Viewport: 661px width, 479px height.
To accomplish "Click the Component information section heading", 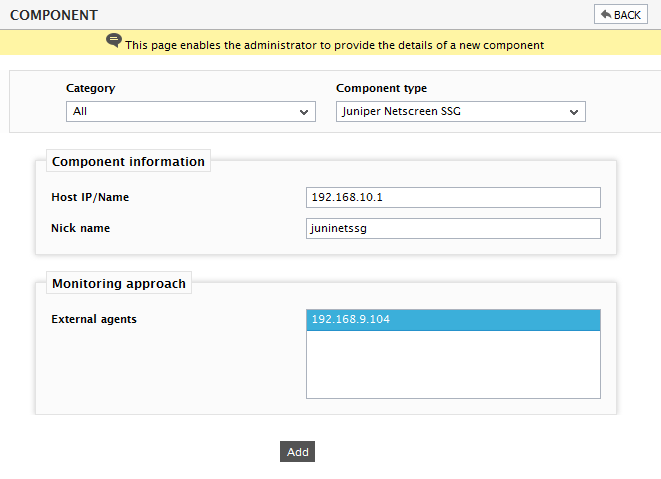I will pyautogui.click(x=128, y=161).
